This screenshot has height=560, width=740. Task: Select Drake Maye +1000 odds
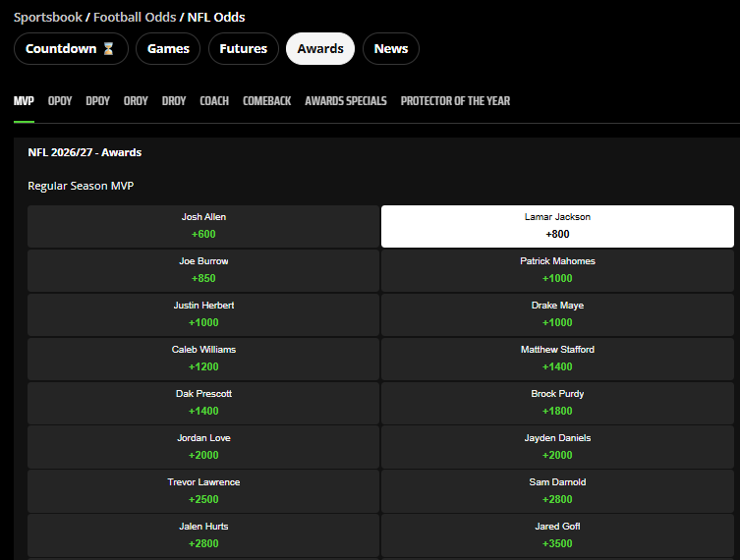point(557,314)
